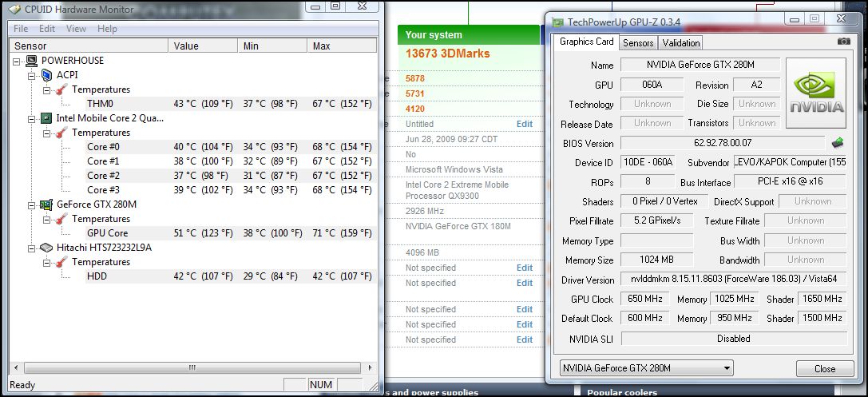This screenshot has height=397, width=868.
Task: Open the Edit menu in Hardware Monitor
Action: click(47, 28)
